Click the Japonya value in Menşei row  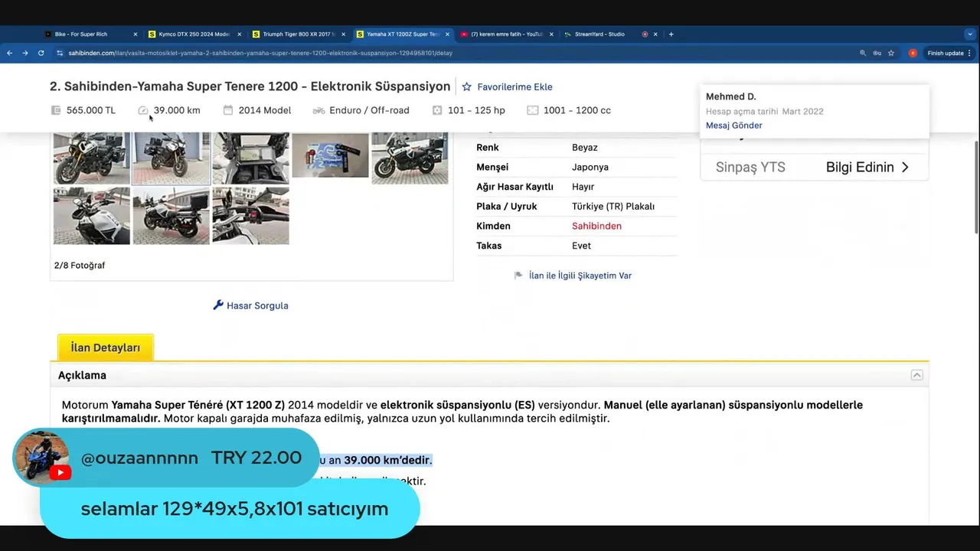(x=590, y=167)
